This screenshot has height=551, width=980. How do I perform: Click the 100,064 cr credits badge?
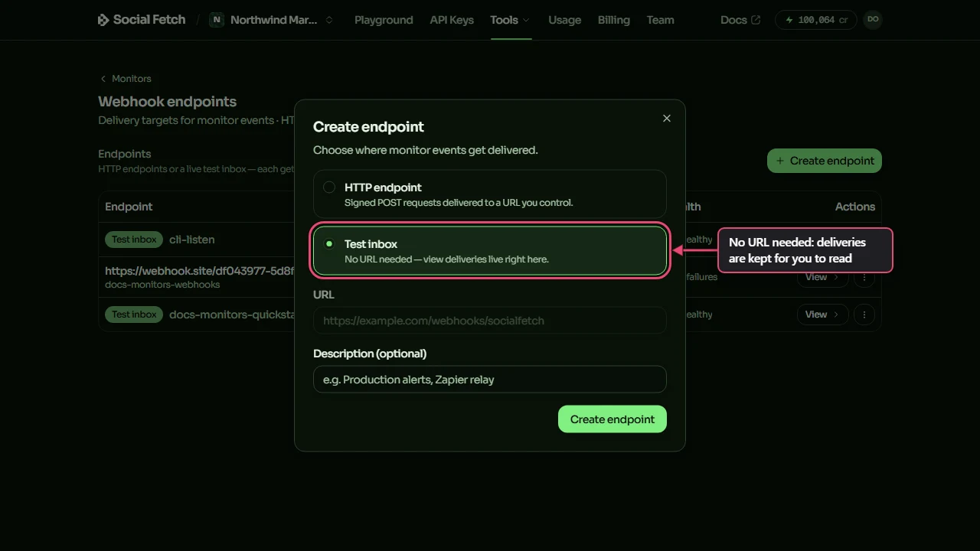click(816, 20)
